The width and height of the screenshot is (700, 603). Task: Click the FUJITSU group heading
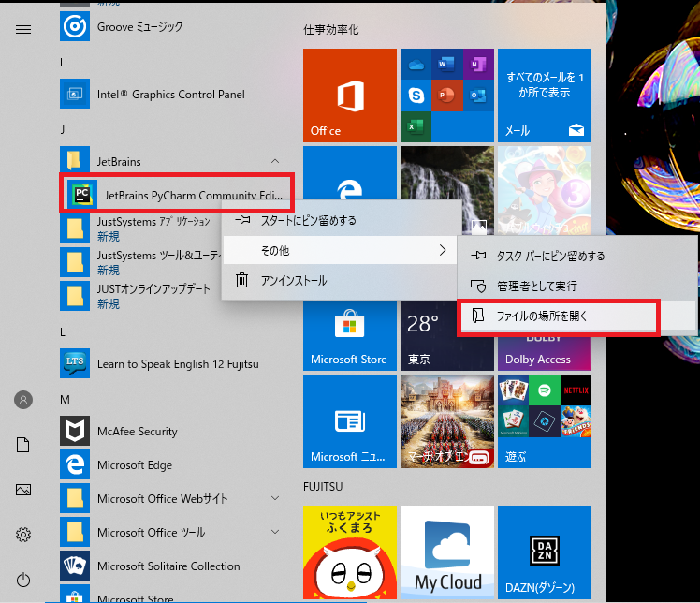[x=323, y=486]
